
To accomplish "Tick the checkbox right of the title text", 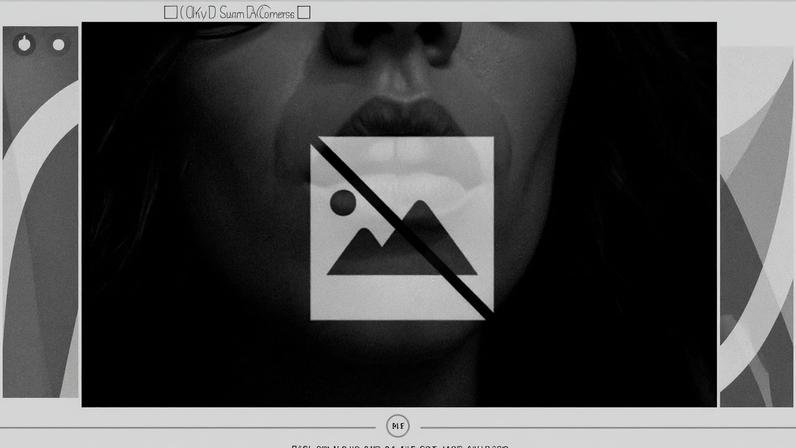I will pos(304,13).
